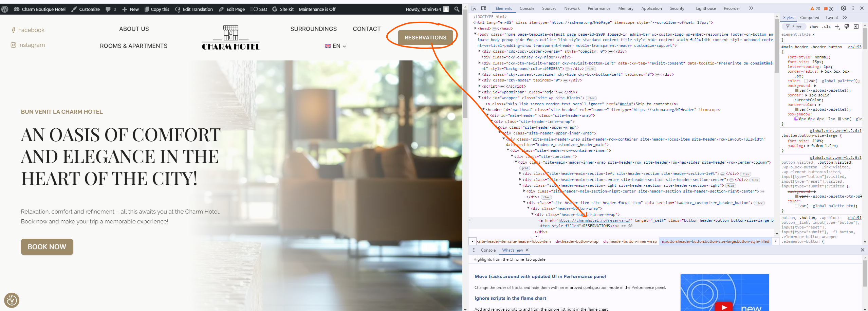This screenshot has height=311, width=868.
Task: Click the cookie consent revisit icon
Action: [x=12, y=300]
